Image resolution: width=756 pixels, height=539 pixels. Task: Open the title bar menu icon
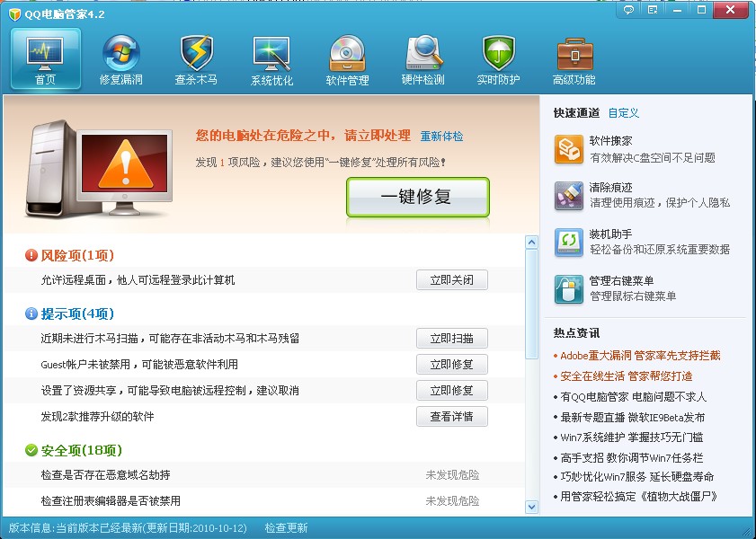point(653,10)
